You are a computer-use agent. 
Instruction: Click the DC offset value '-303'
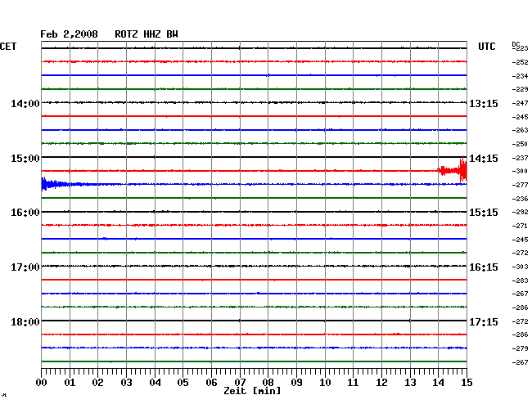520,267
